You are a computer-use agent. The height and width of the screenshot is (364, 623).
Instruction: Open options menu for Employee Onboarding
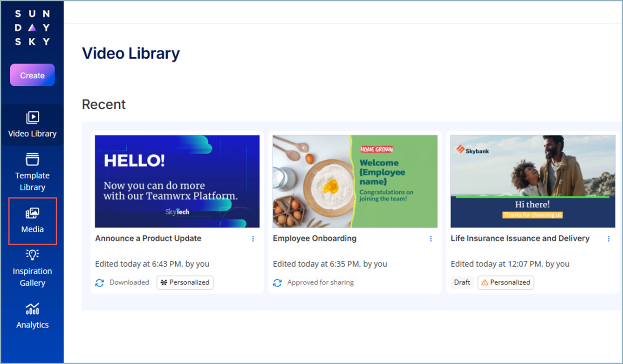[431, 239]
